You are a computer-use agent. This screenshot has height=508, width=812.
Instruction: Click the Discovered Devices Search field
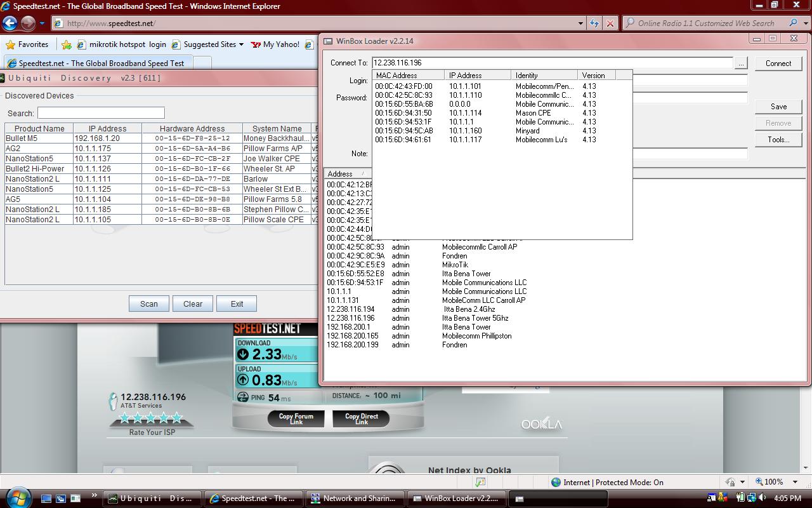(x=101, y=113)
